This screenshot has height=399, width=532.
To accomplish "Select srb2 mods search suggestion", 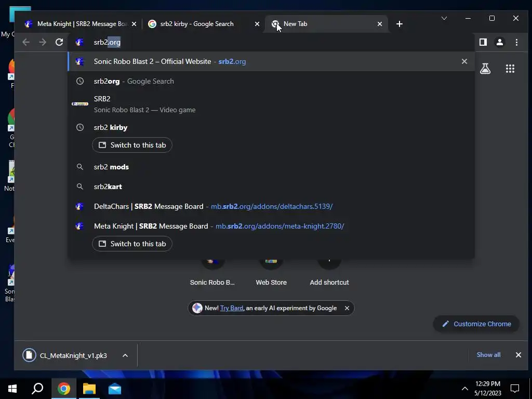I will click(271, 167).
